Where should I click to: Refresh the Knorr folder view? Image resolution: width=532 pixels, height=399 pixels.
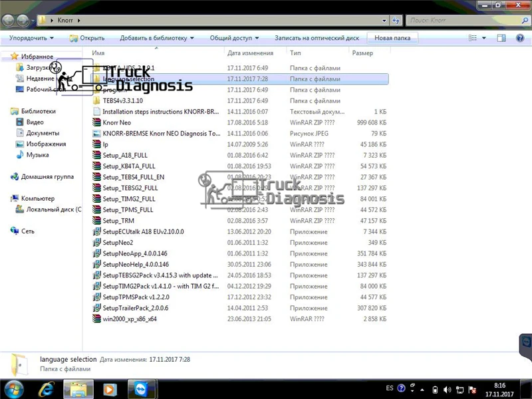coord(396,21)
